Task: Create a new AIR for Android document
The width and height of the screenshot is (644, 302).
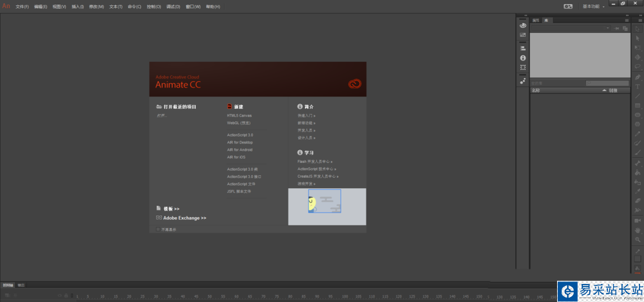Action: 240,149
